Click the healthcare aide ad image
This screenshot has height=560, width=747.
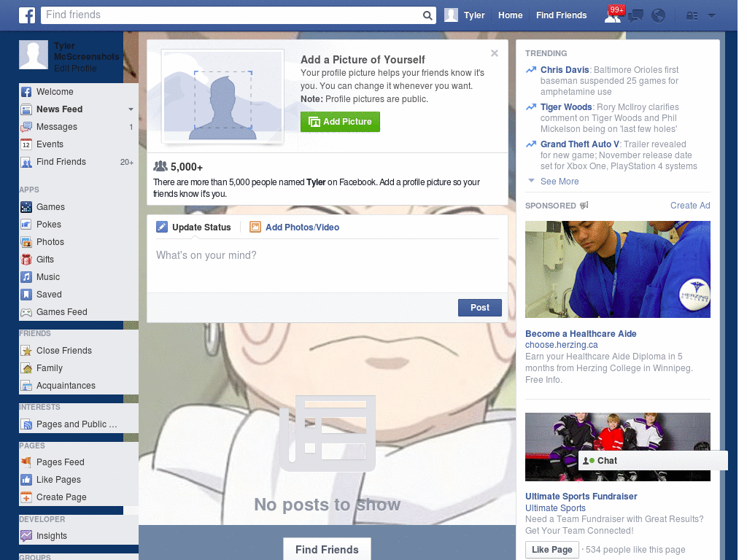pyautogui.click(x=617, y=270)
